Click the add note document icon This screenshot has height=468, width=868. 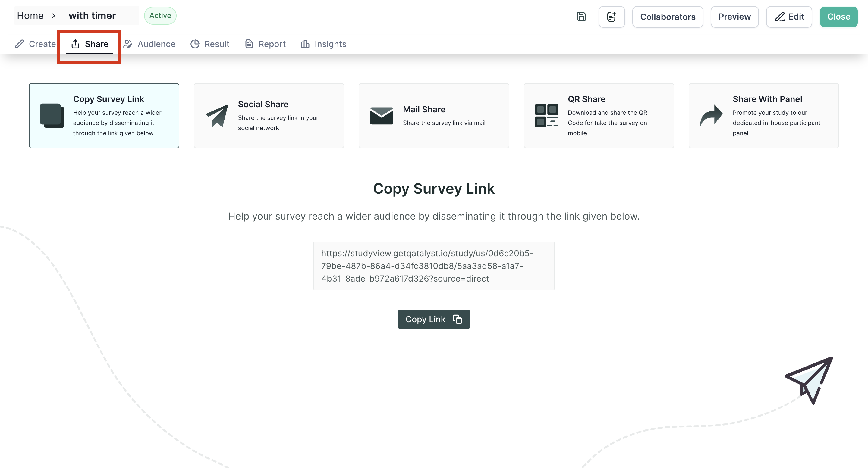[x=612, y=17]
